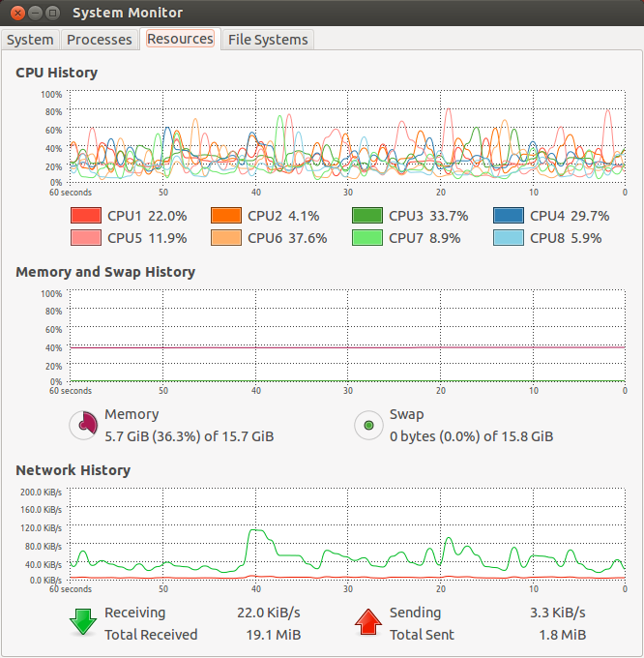
Task: Switch to the Processes tab
Action: coord(99,40)
